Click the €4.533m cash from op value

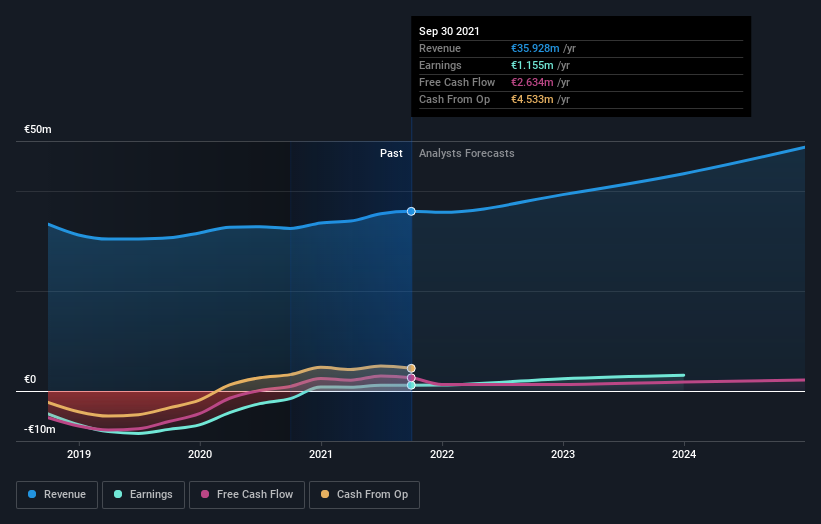pos(532,99)
